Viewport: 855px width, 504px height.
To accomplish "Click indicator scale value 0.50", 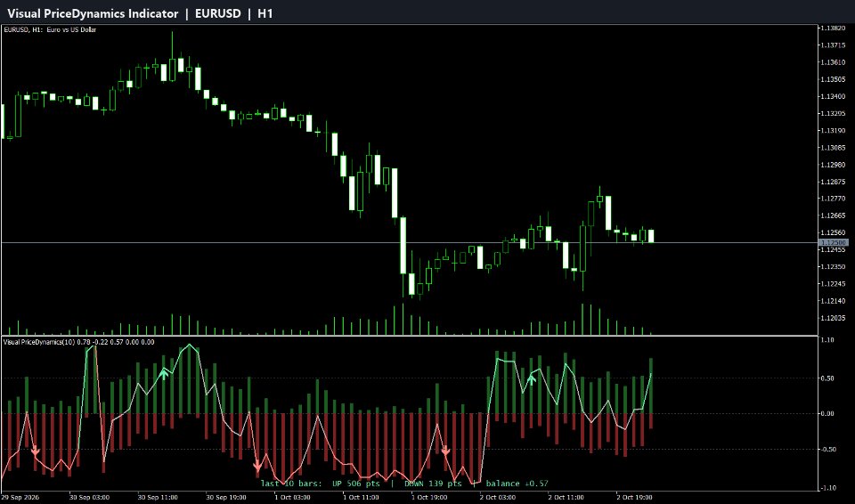I will coord(827,378).
